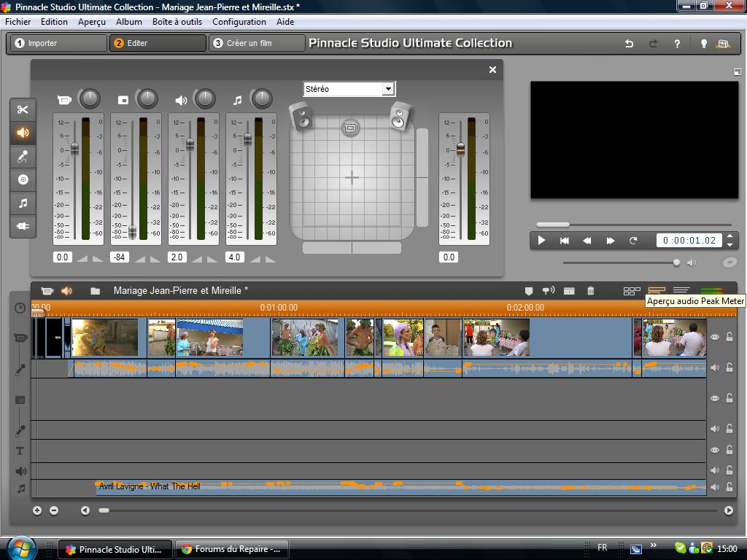This screenshot has height=560, width=747.
Task: Switch to the Créer un film tab
Action: 257,43
